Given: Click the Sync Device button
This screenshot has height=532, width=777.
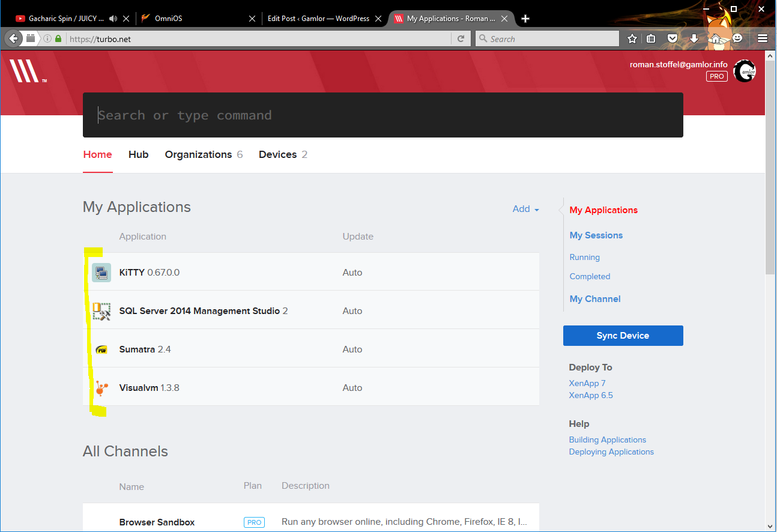Looking at the screenshot, I should click(x=623, y=336).
